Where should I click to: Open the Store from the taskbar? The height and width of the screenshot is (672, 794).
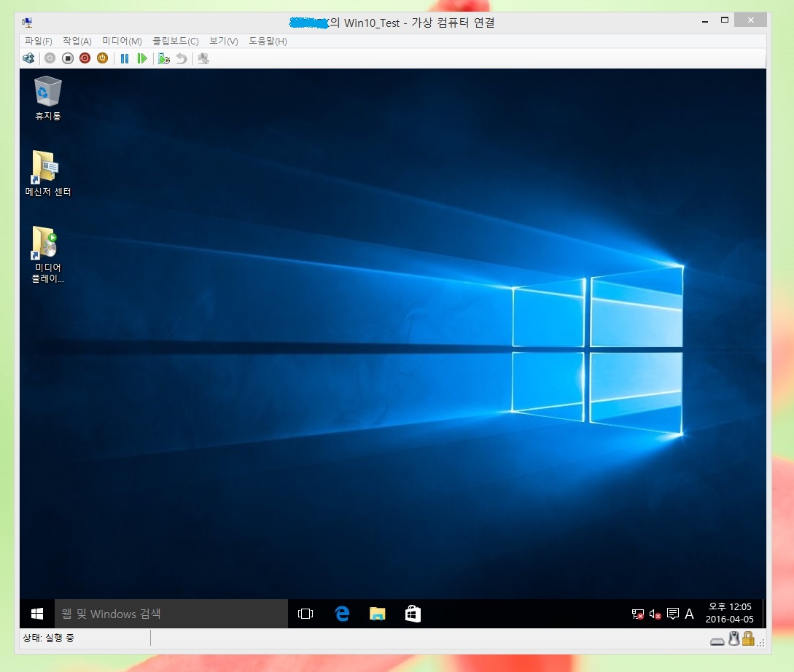click(413, 614)
